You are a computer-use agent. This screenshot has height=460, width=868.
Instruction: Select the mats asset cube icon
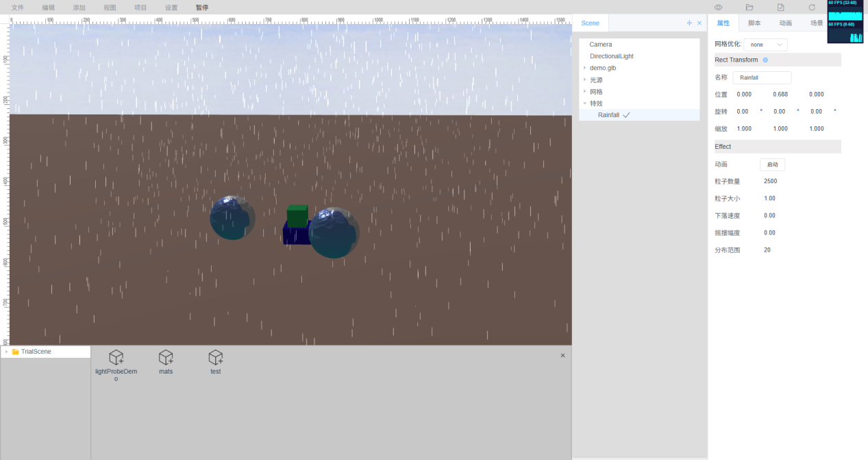(x=166, y=357)
